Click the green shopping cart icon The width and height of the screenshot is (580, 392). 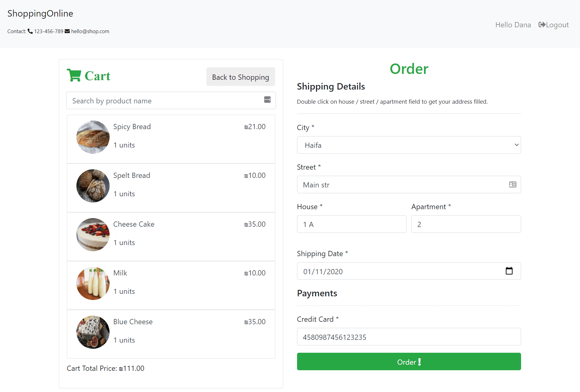click(74, 75)
